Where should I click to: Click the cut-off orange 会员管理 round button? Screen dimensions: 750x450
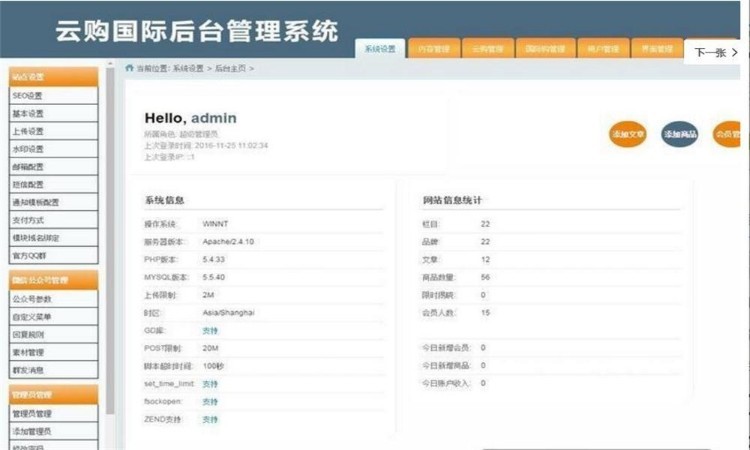(x=727, y=134)
